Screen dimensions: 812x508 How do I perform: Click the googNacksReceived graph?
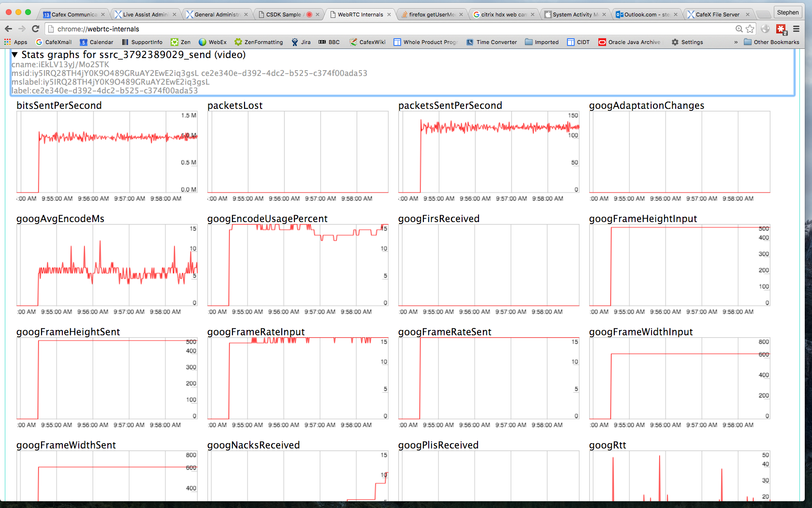298,476
